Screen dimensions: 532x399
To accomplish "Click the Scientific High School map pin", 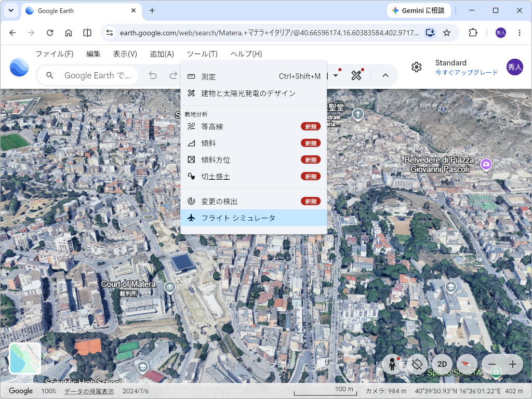I will pos(142,367).
